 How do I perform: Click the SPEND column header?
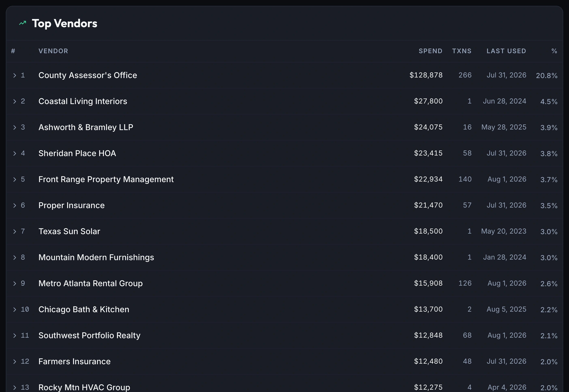[x=430, y=51]
